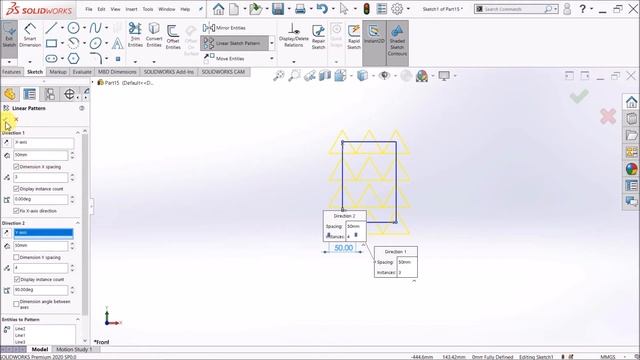Open the ConfigurationManager tab icon

(50, 94)
